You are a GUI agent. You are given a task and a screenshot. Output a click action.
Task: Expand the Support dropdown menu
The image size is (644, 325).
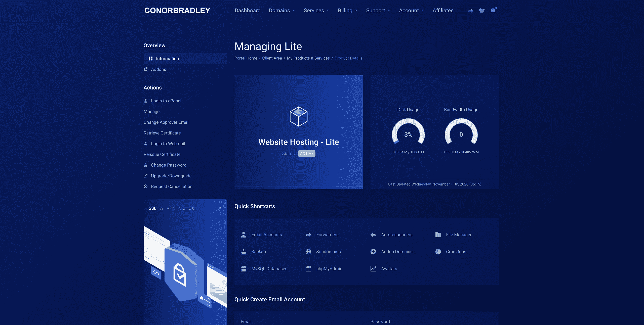(378, 11)
